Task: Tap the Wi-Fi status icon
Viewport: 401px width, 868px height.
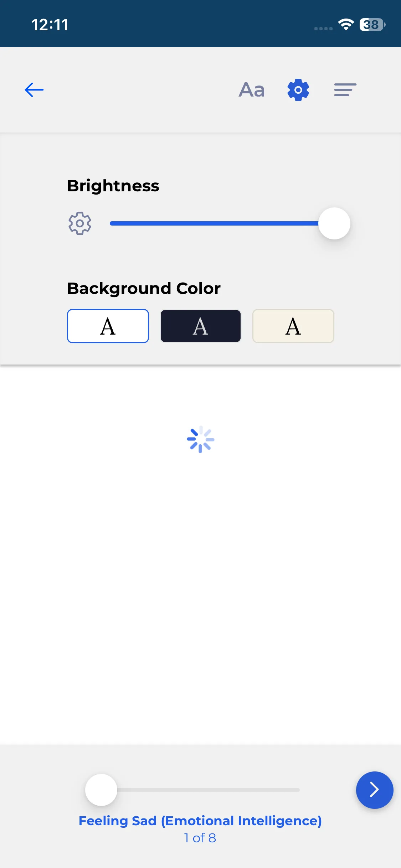Action: pyautogui.click(x=345, y=25)
